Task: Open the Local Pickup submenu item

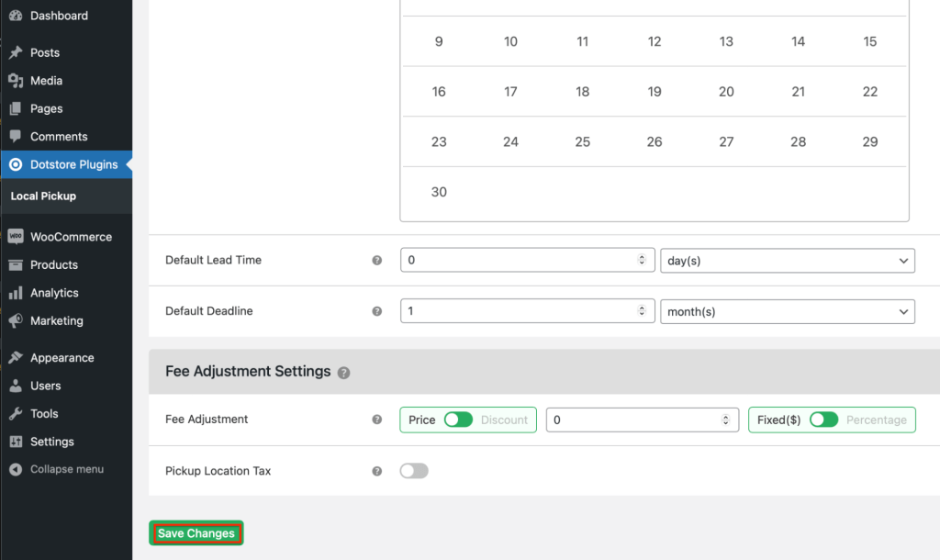Action: 43,196
